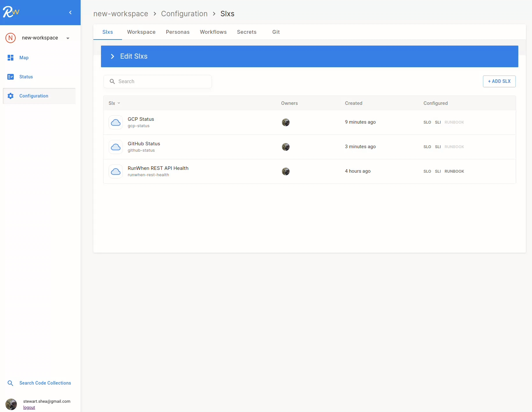
Task: Click the Status checklist icon
Action: [11, 77]
